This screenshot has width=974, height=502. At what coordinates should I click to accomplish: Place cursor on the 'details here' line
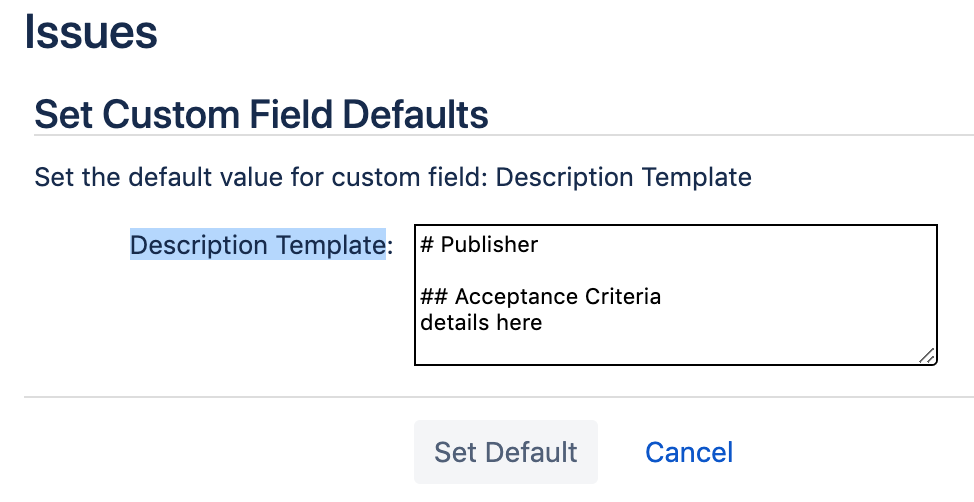[x=481, y=322]
